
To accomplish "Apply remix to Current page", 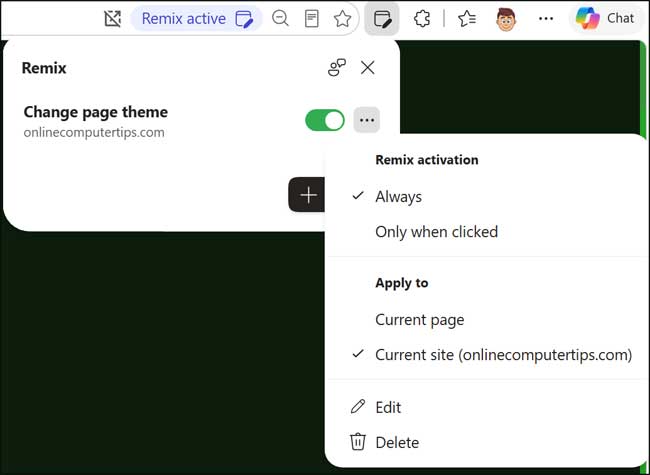I will (487, 320).
